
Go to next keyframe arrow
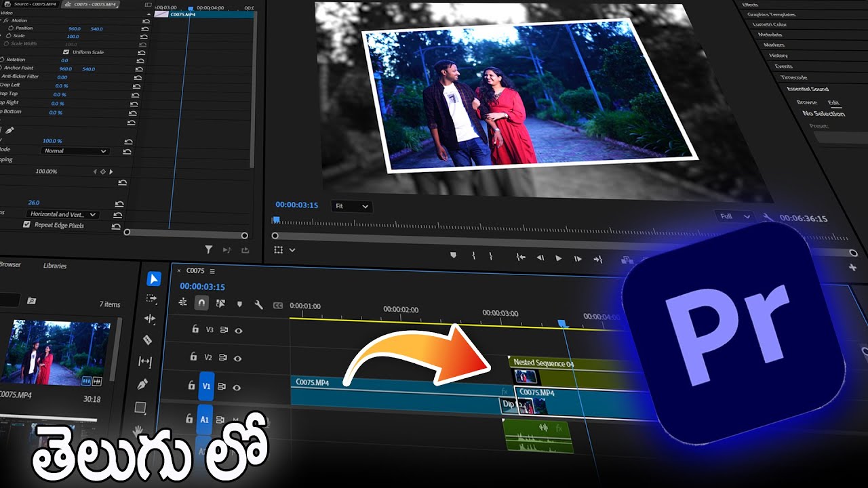[x=111, y=172]
